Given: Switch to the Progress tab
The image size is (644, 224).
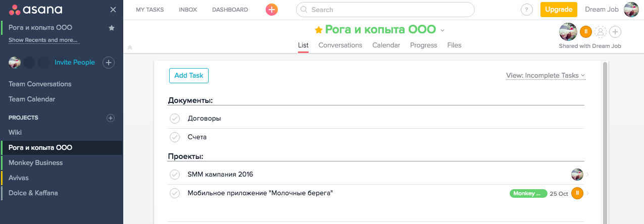Looking at the screenshot, I should tap(424, 45).
